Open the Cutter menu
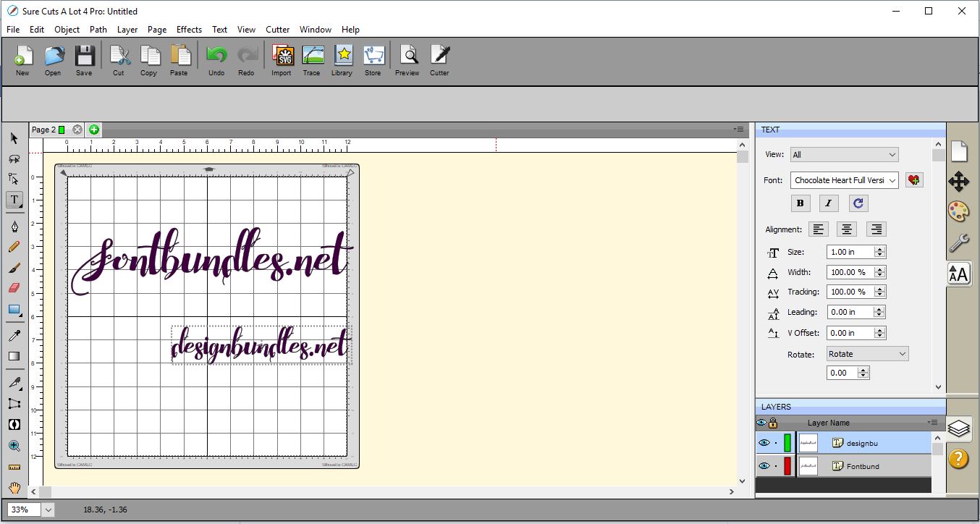The image size is (980, 524). [x=278, y=30]
